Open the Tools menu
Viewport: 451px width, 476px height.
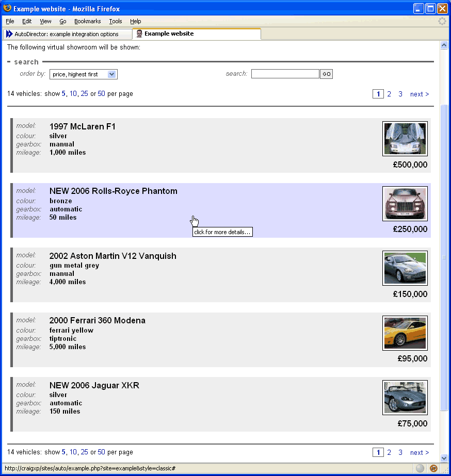pyautogui.click(x=116, y=21)
